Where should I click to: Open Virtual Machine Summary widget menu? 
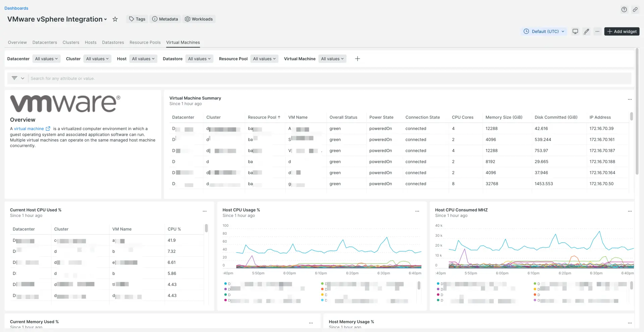(x=630, y=99)
